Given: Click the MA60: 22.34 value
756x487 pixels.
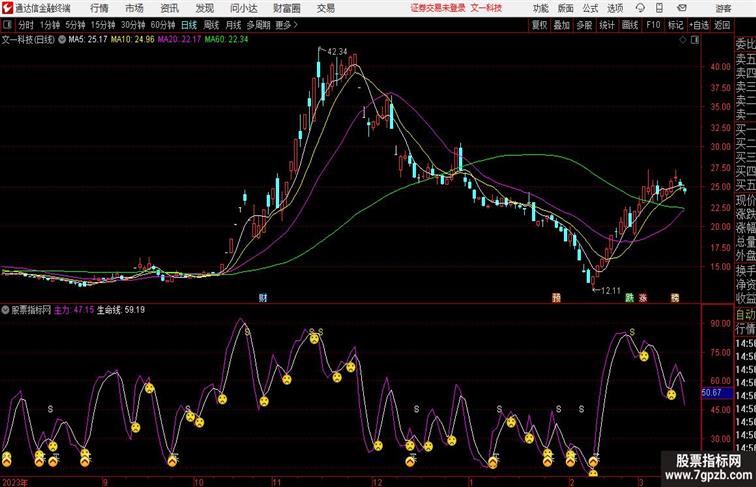Looking at the screenshot, I should click(226, 40).
